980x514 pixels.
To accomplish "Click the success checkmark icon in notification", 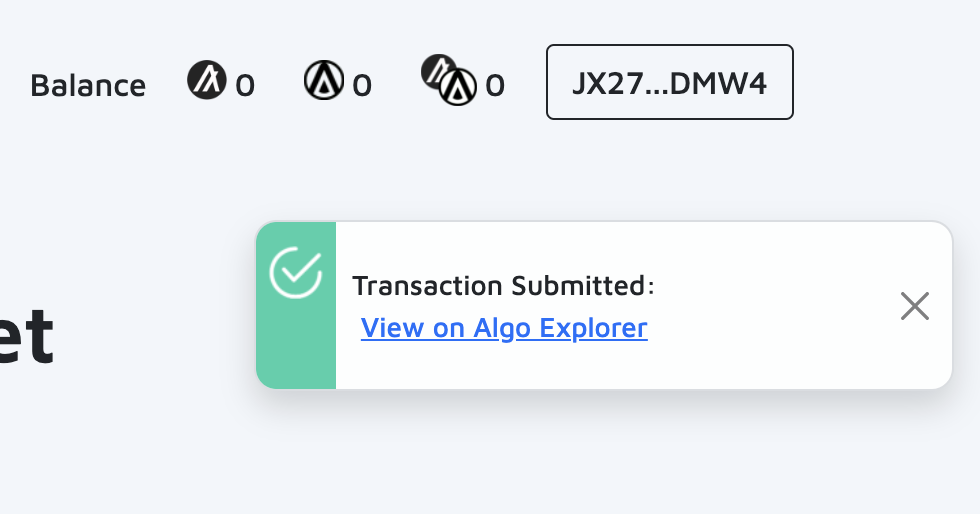I will point(296,272).
